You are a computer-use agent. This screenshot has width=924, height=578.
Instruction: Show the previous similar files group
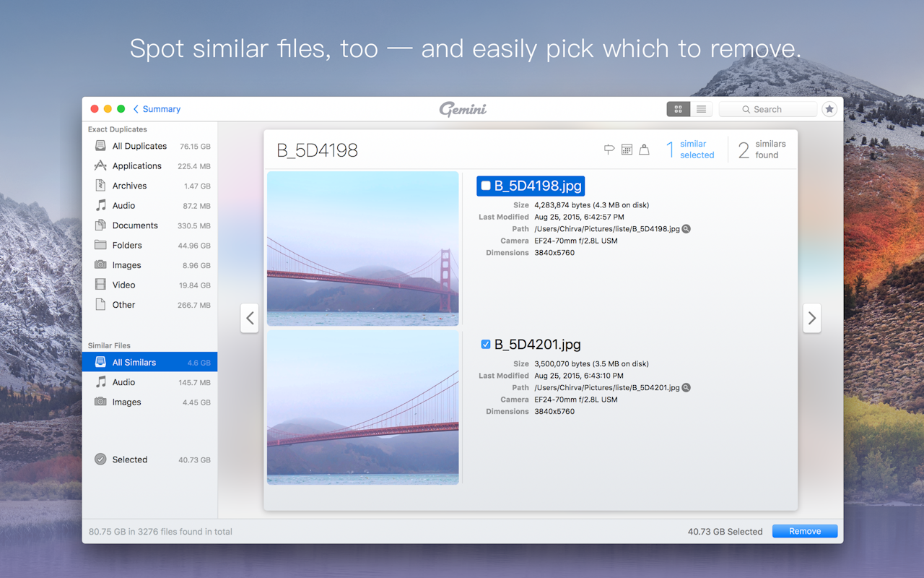click(x=249, y=318)
